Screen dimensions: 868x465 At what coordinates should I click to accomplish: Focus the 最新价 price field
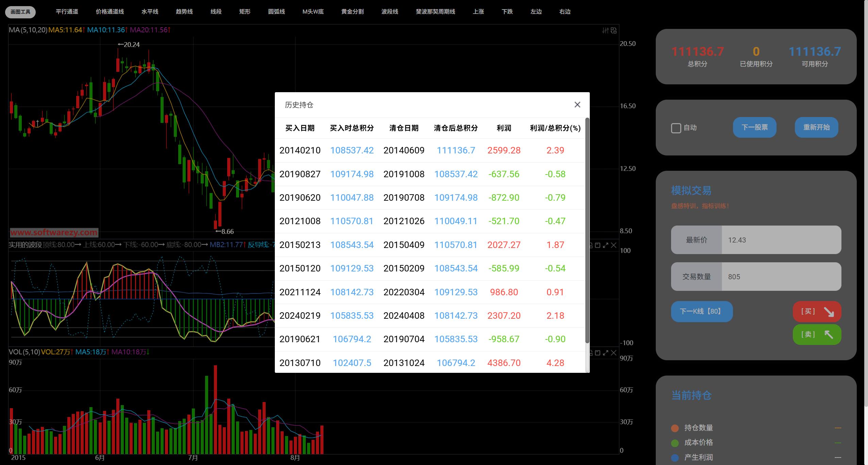click(x=781, y=240)
